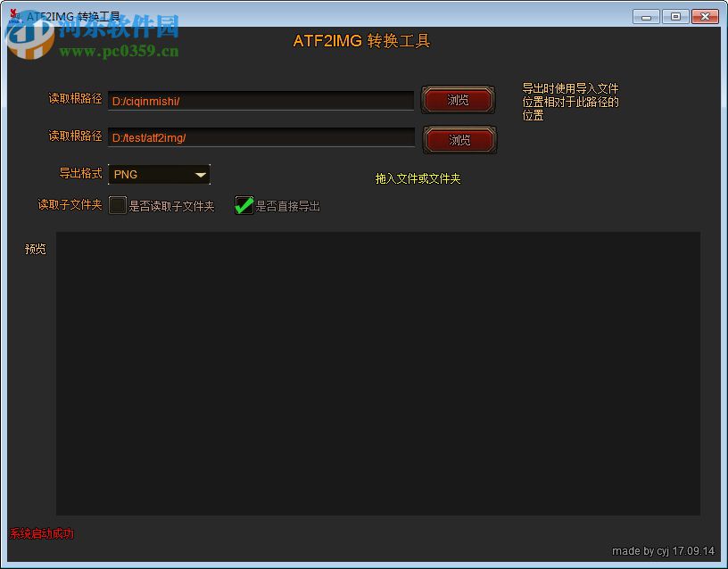Image resolution: width=728 pixels, height=569 pixels.
Task: Maximize the ATF2IMG window
Action: (675, 15)
